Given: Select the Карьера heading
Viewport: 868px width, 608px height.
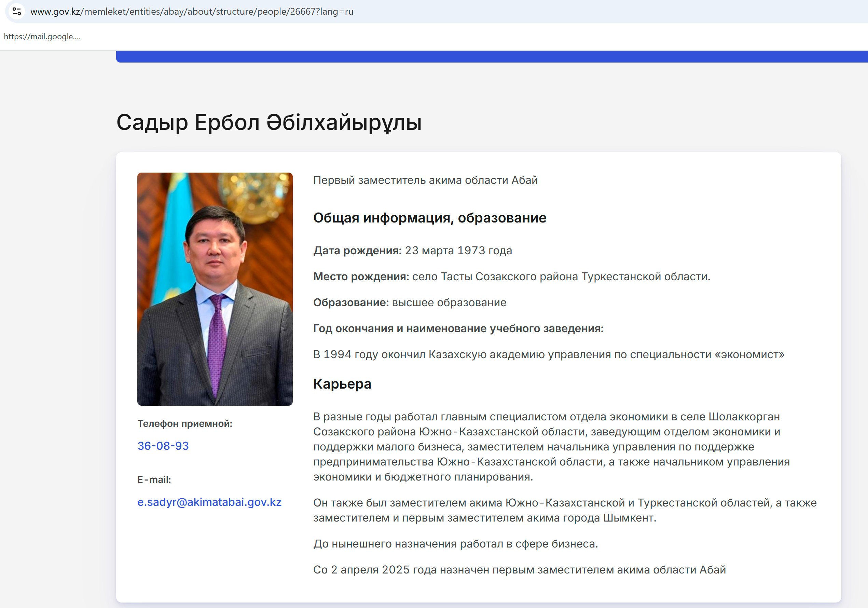Looking at the screenshot, I should pos(342,384).
